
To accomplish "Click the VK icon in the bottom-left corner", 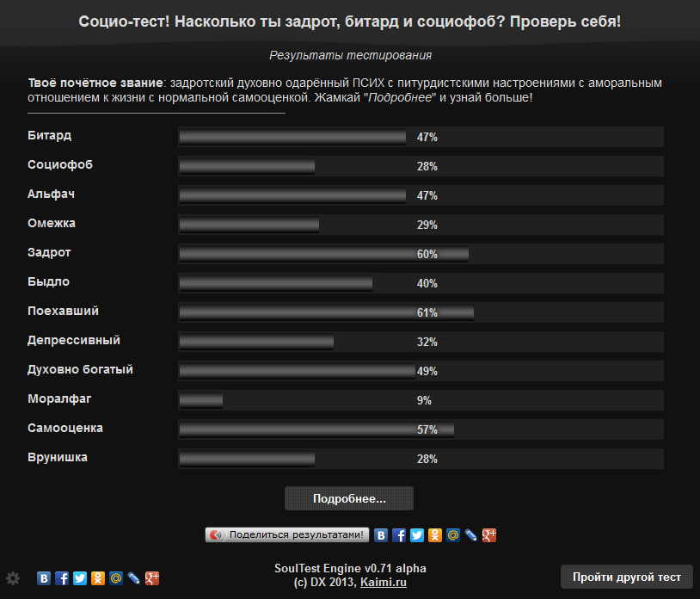I will pyautogui.click(x=44, y=578).
